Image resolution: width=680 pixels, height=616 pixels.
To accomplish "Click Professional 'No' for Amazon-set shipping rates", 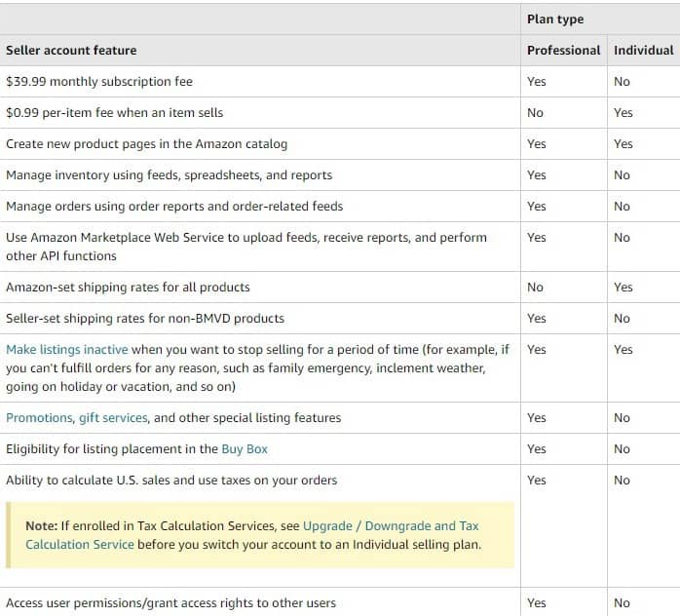I will pos(535,288).
